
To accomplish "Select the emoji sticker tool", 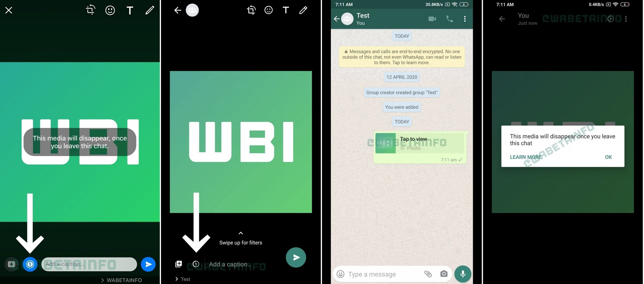I will tap(110, 9).
